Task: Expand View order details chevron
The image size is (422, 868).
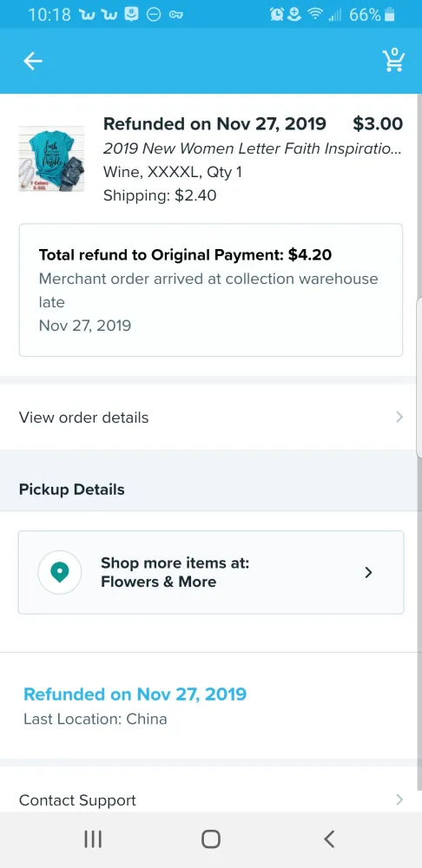Action: click(399, 417)
